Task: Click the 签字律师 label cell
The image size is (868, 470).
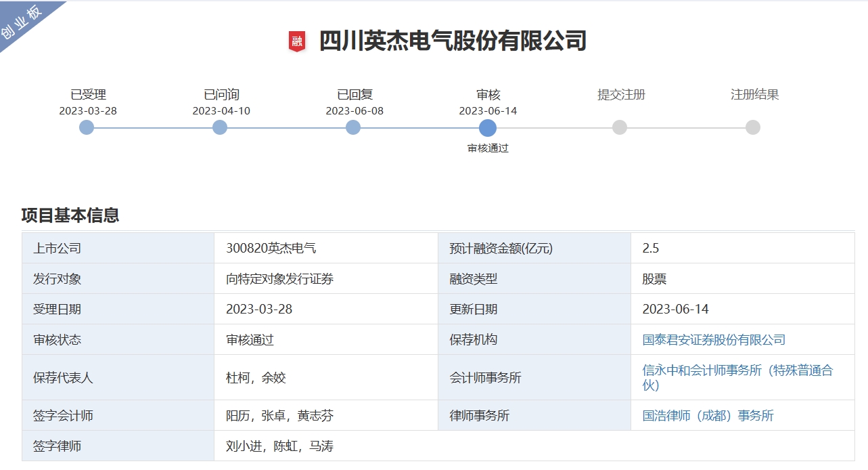Action: [x=118, y=446]
